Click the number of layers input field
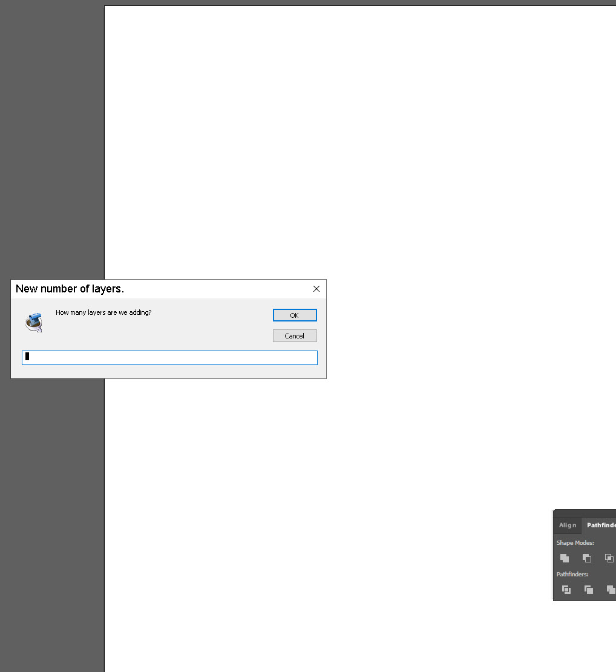 click(x=169, y=357)
